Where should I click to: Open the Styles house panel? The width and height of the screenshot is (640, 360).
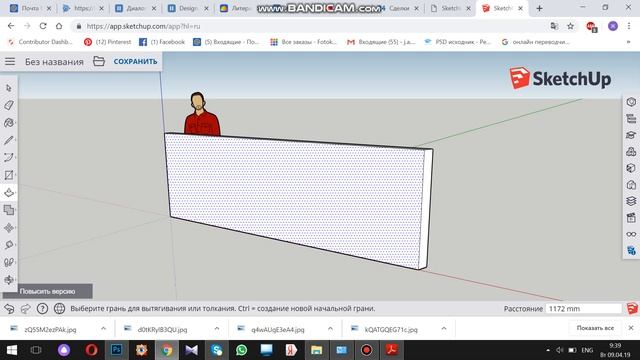(x=631, y=184)
